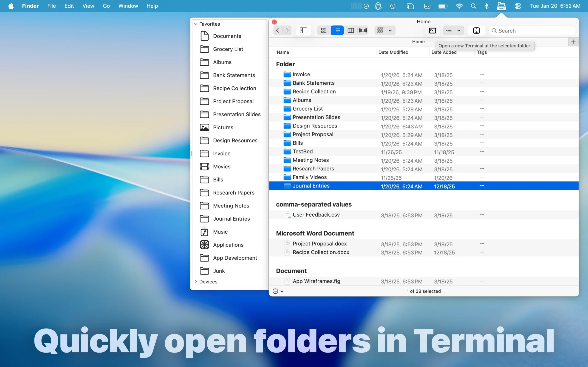Open Applications in the sidebar
The image size is (588, 367).
228,245
